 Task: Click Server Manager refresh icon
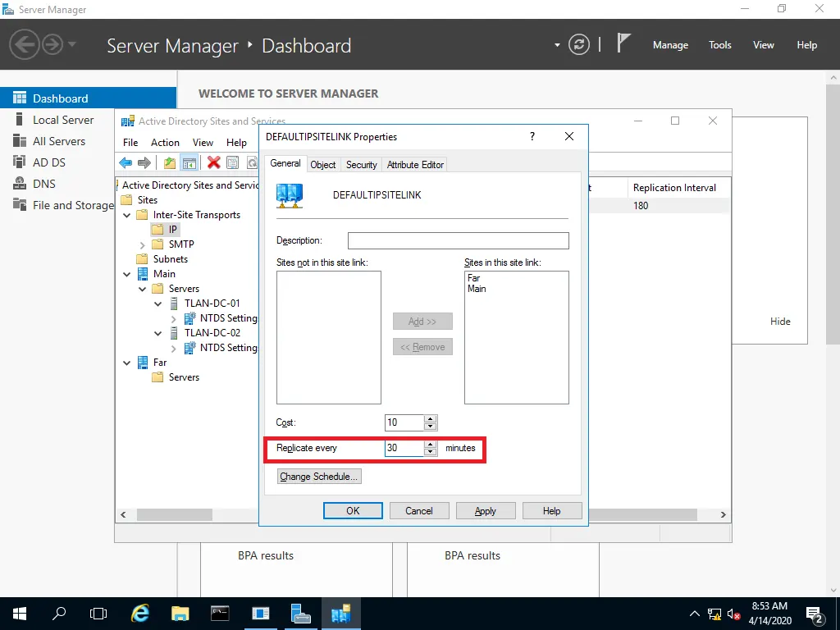tap(578, 44)
